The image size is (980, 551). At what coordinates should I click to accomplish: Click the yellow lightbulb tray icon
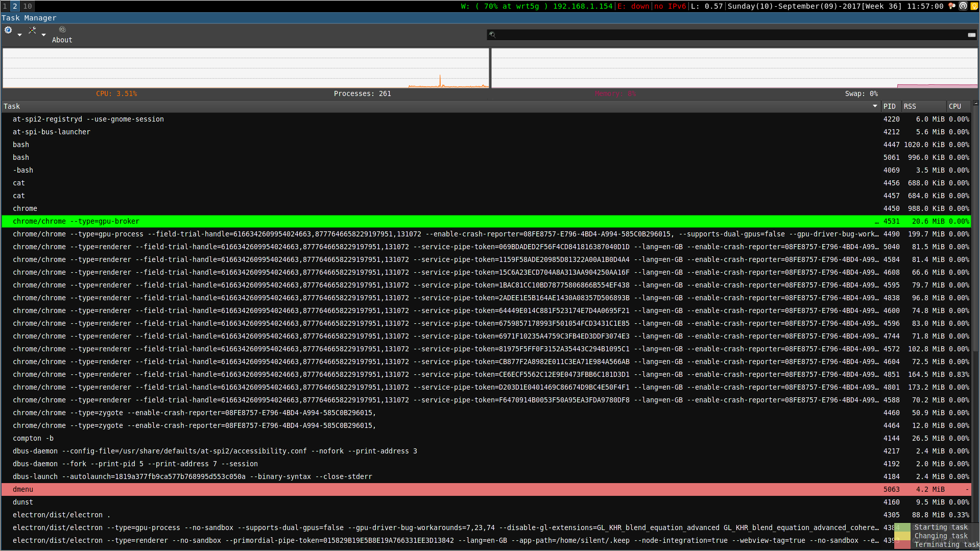(x=974, y=6)
